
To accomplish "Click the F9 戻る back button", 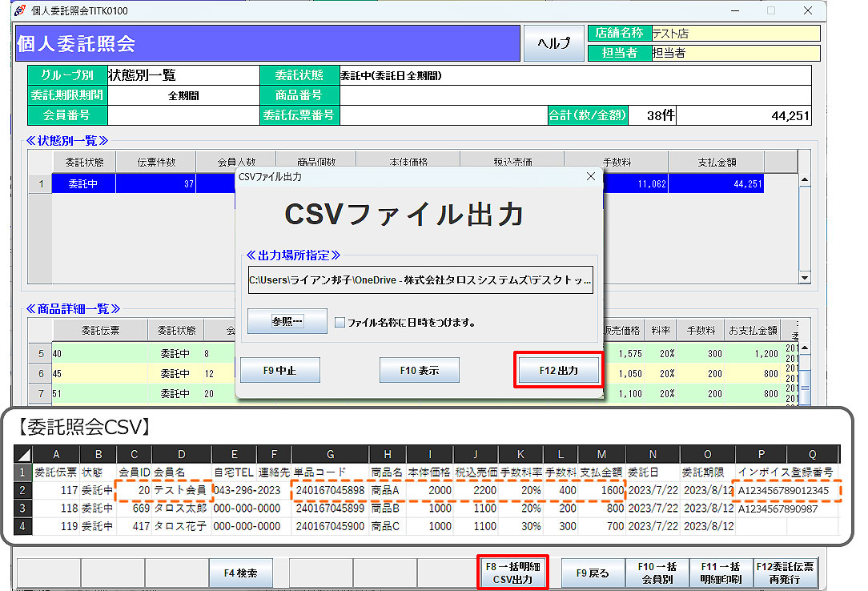I will click(x=593, y=573).
